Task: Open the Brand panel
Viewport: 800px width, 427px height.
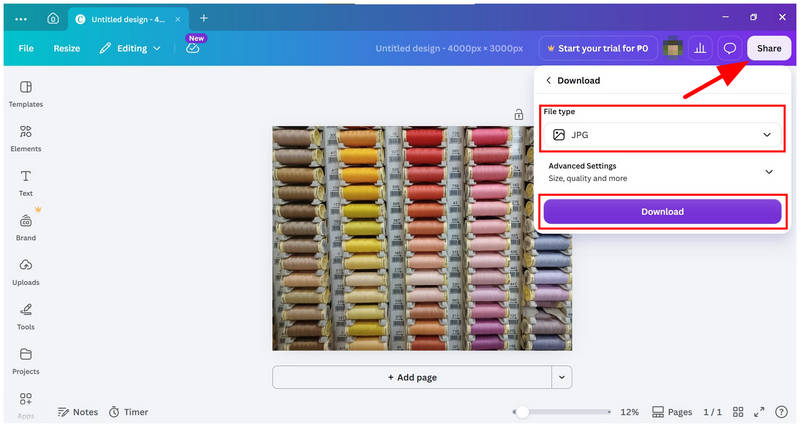Action: click(x=26, y=227)
